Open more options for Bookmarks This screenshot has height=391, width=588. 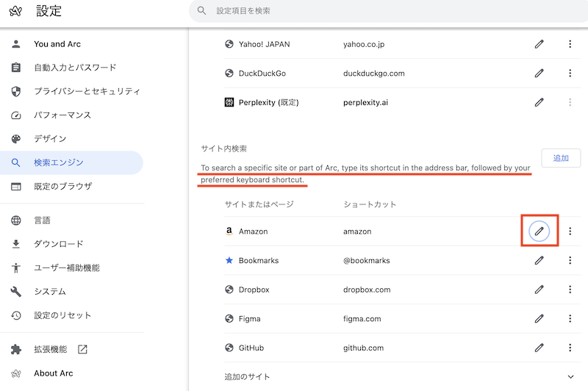570,260
